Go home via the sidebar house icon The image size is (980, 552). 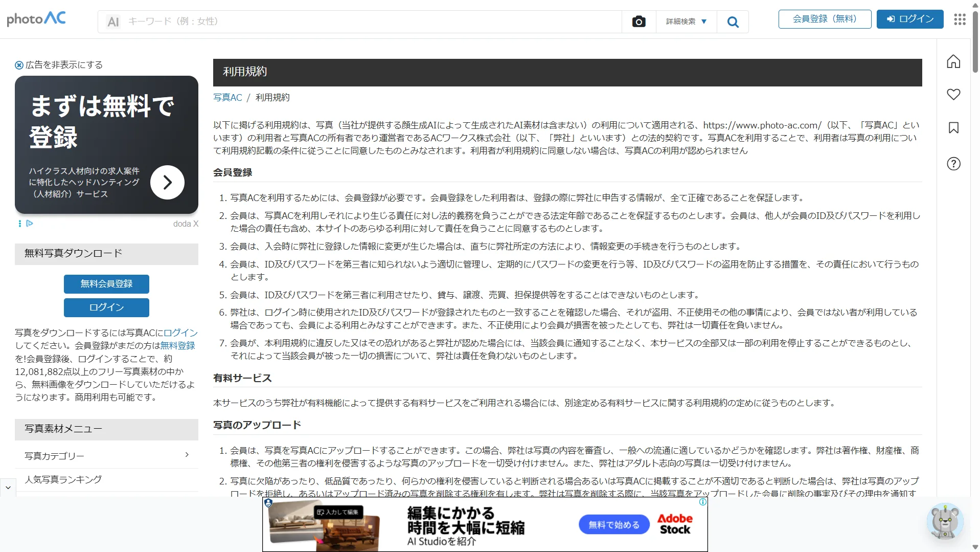tap(953, 61)
